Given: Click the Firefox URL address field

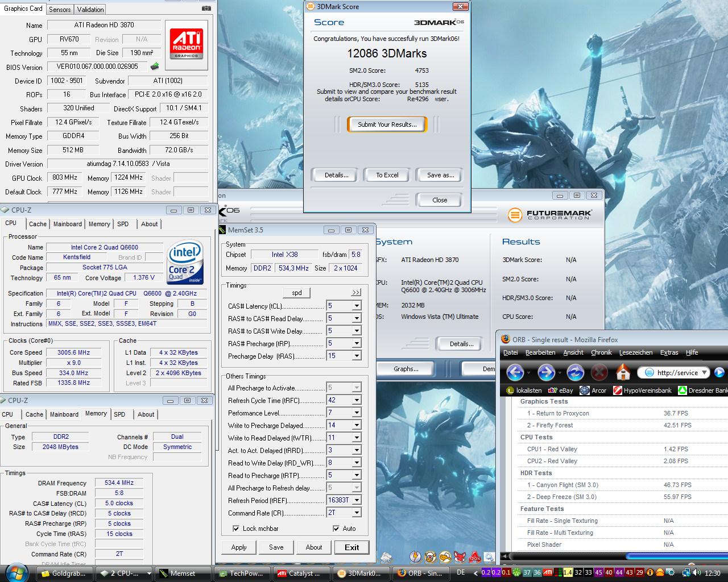Looking at the screenshot, I should point(677,373).
